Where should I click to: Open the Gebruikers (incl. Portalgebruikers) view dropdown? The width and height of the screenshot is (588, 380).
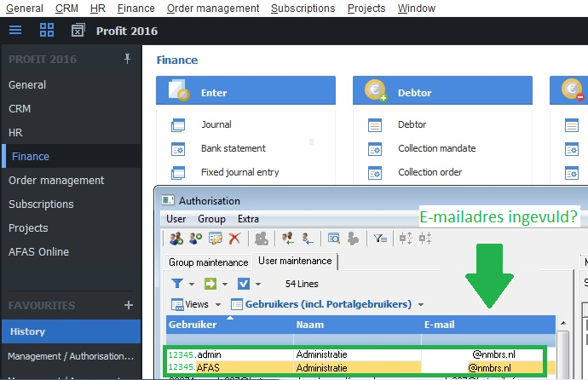[x=421, y=304]
